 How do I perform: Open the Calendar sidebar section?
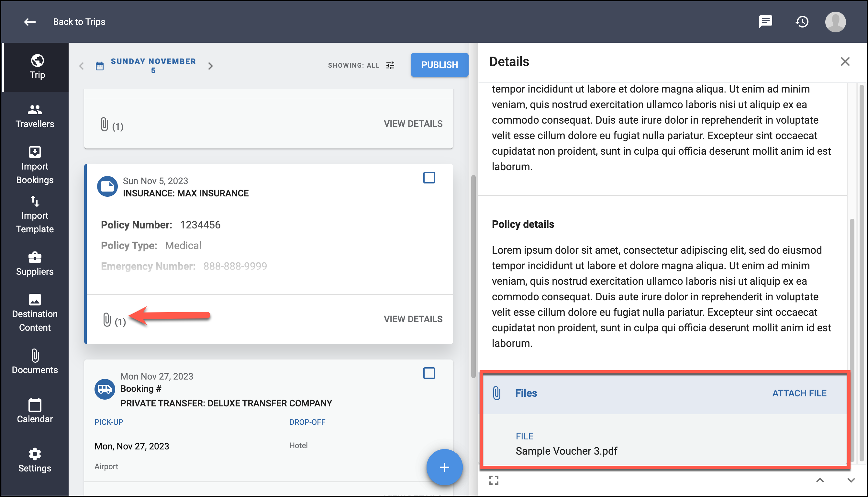pyautogui.click(x=35, y=411)
